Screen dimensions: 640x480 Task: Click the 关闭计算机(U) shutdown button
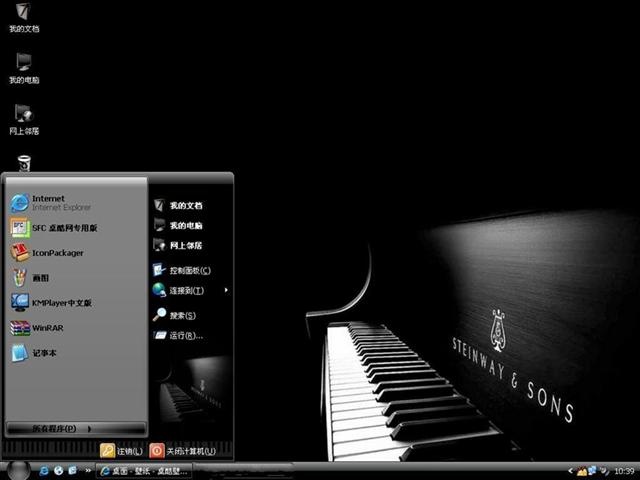tap(182, 451)
